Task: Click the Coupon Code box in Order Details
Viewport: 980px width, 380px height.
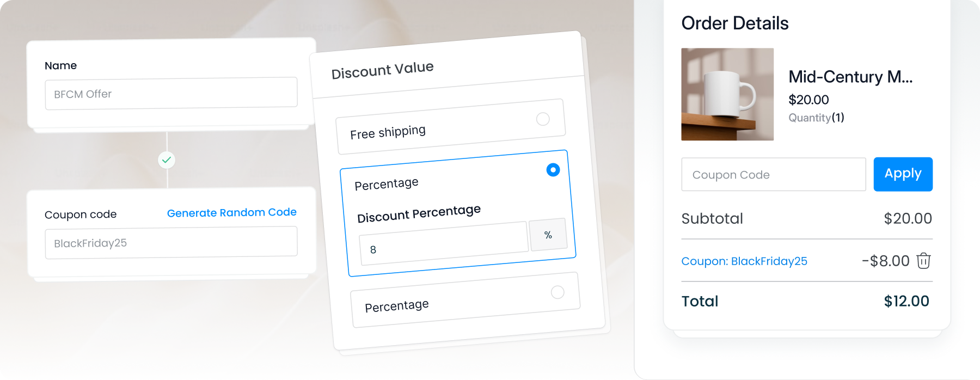Action: [773, 175]
